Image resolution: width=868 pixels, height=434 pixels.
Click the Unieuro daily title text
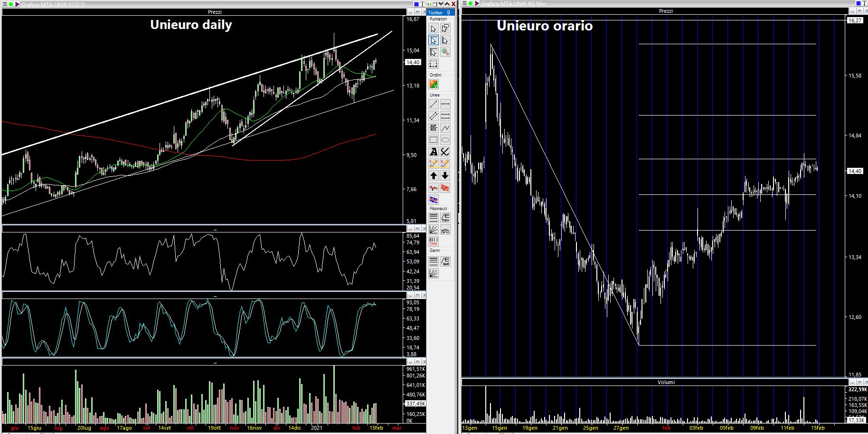[191, 25]
